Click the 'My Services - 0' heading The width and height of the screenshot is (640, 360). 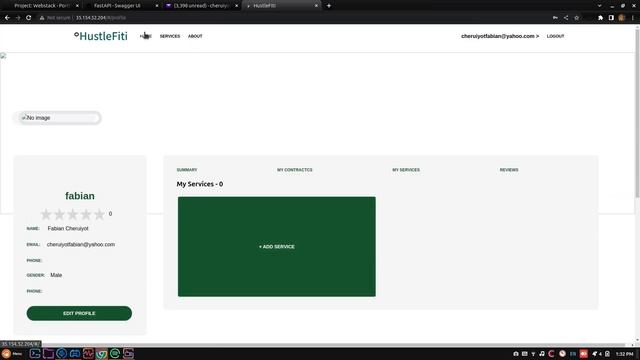pyautogui.click(x=200, y=184)
